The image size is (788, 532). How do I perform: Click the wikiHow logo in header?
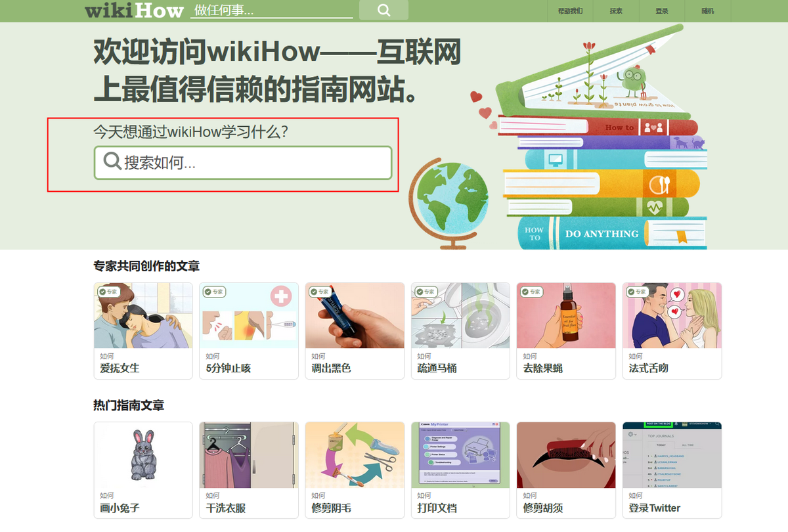[x=135, y=11]
